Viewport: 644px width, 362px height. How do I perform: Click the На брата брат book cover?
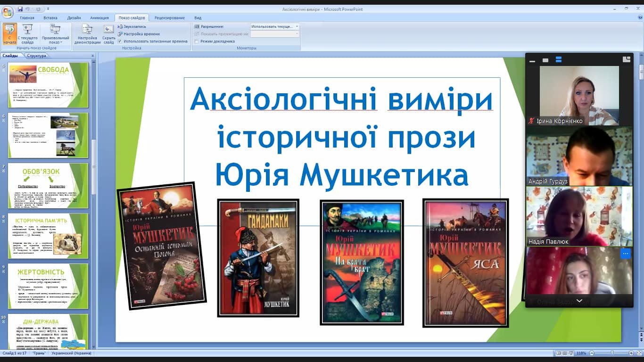[x=362, y=263]
